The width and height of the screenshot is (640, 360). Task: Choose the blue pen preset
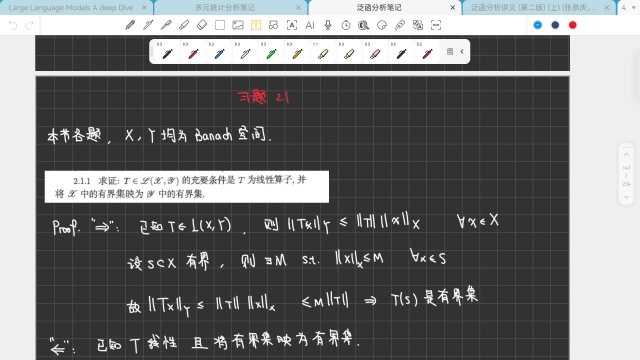[x=219, y=52]
